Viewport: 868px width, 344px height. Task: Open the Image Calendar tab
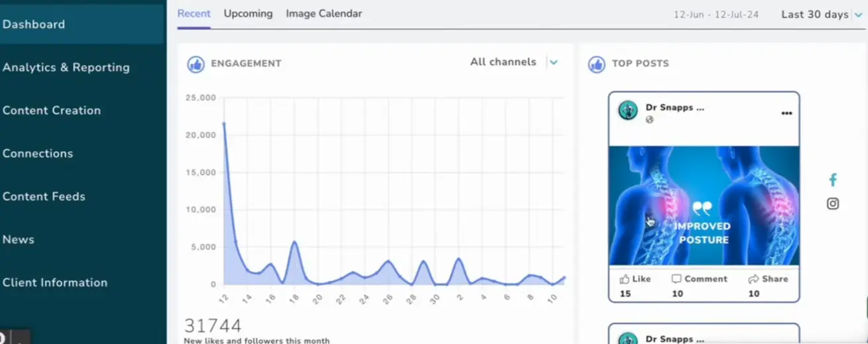(x=324, y=14)
